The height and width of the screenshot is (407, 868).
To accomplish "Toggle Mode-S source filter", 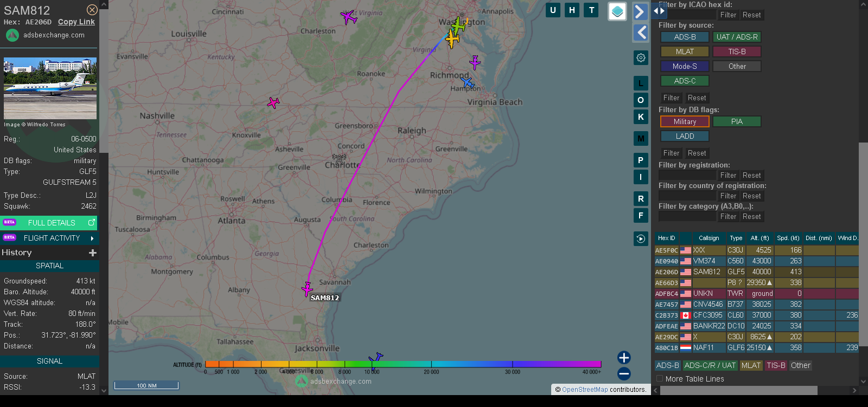I will (x=685, y=66).
